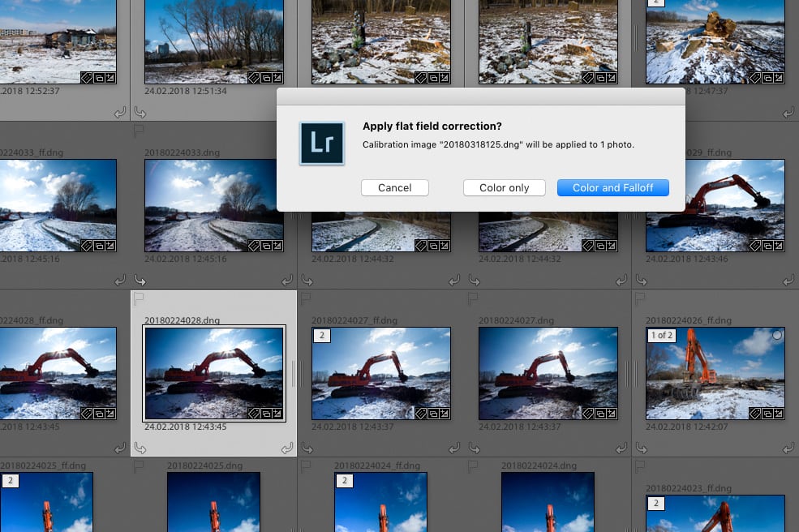Collapse stack via '1 of 2' badge

661,335
